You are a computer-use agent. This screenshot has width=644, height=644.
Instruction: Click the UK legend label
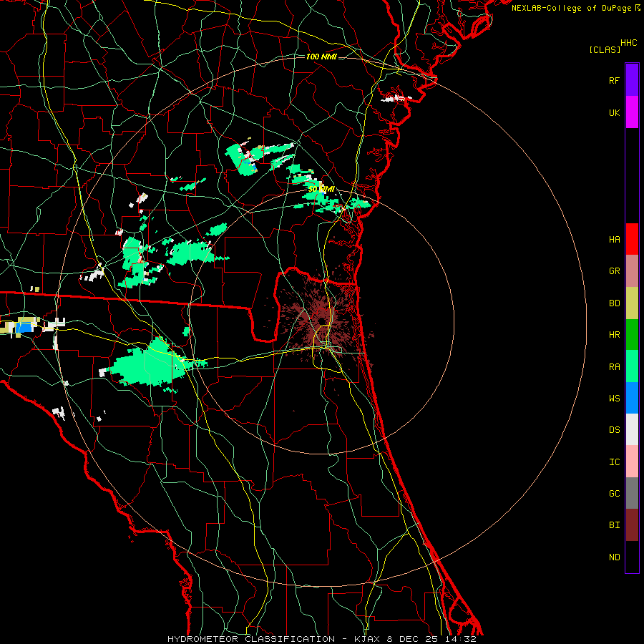[x=615, y=112]
